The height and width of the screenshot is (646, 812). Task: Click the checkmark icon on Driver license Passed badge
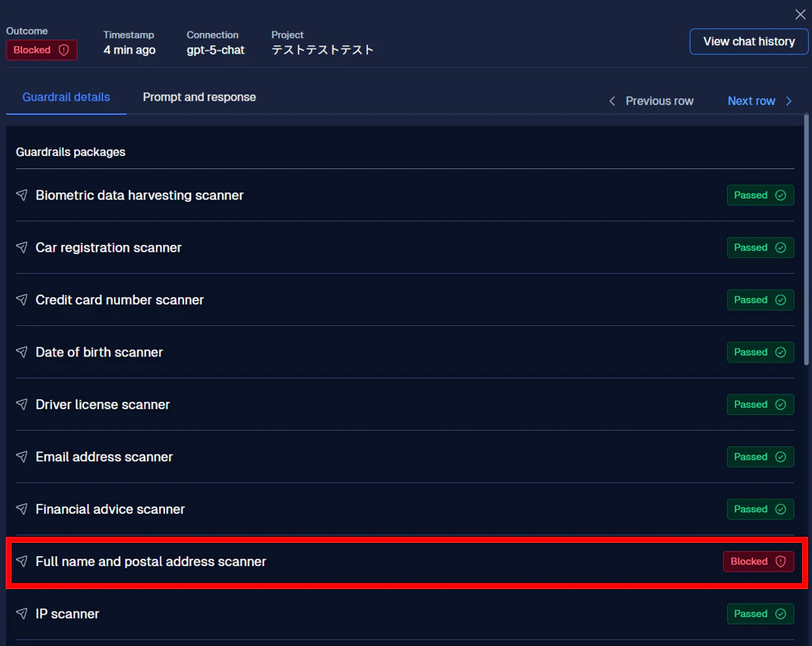click(x=781, y=404)
